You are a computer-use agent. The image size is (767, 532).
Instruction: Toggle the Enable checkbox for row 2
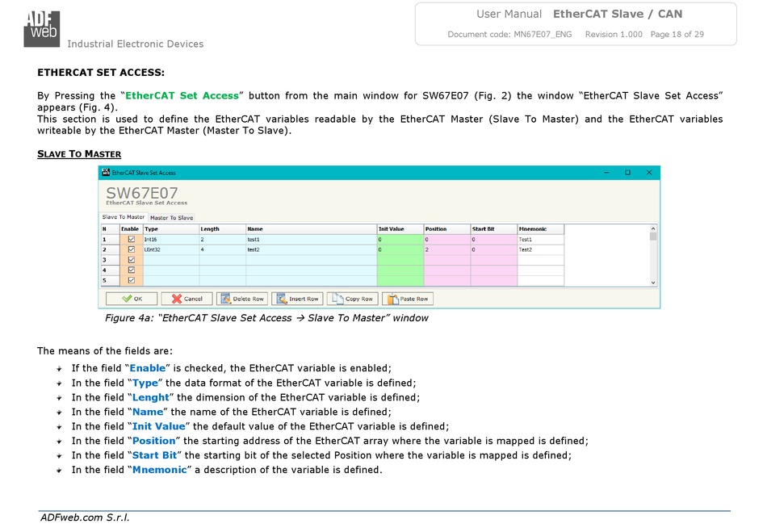[x=131, y=249]
